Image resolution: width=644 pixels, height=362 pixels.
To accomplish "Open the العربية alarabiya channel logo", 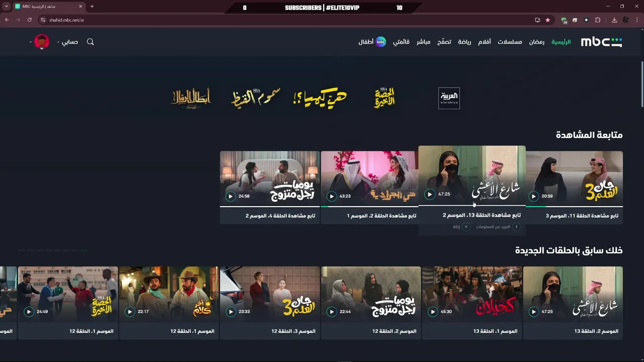I will pyautogui.click(x=449, y=98).
